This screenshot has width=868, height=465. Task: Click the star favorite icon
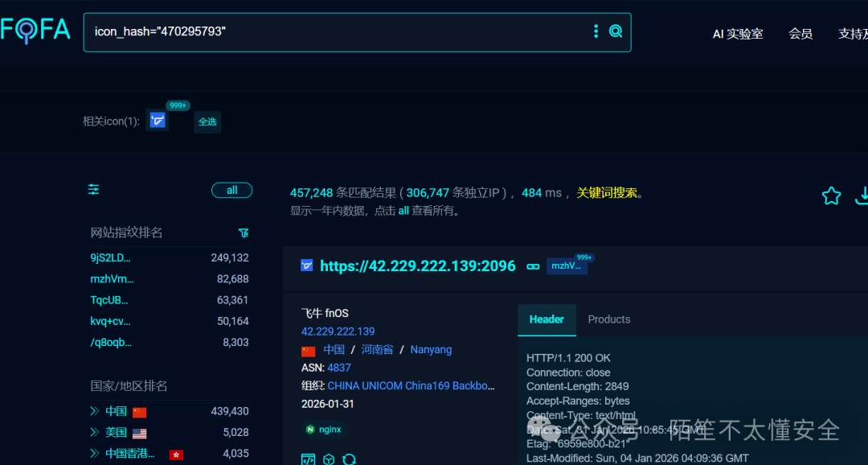(x=830, y=195)
